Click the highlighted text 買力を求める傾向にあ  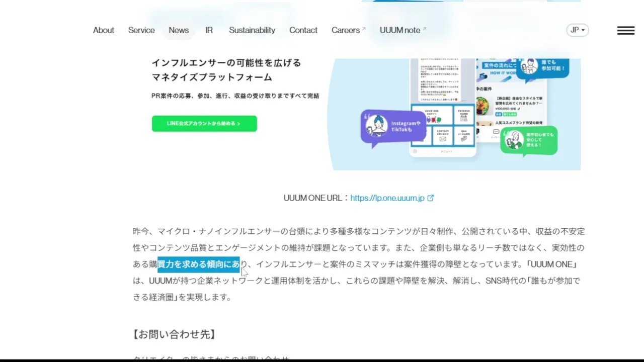199,264
